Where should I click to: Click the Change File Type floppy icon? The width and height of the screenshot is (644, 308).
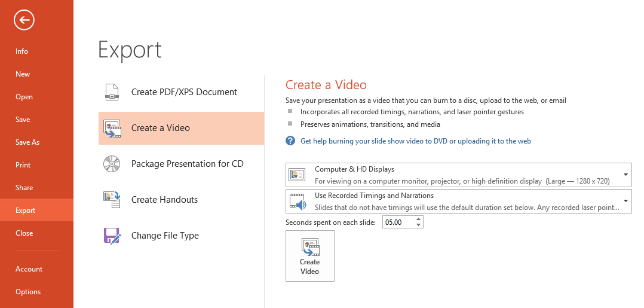click(x=112, y=236)
